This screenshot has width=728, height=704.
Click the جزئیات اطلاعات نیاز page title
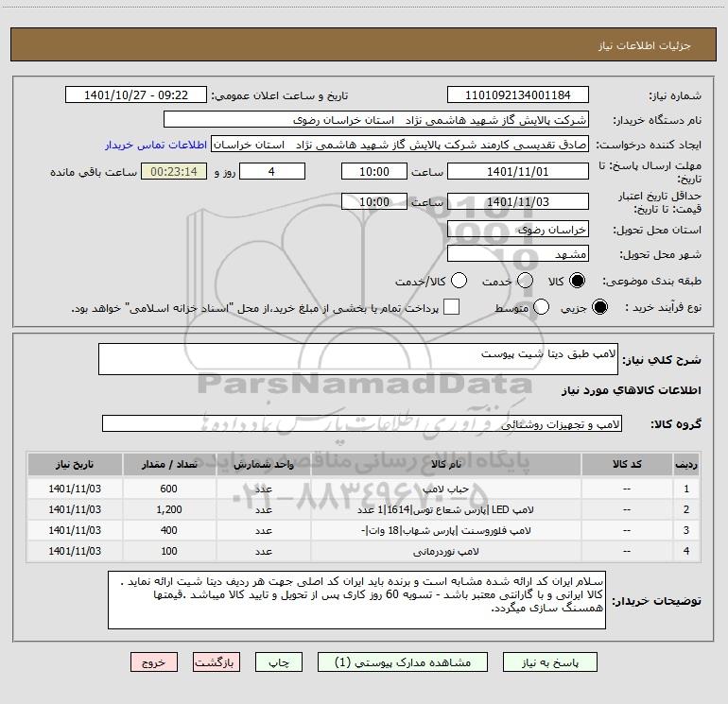tap(645, 45)
